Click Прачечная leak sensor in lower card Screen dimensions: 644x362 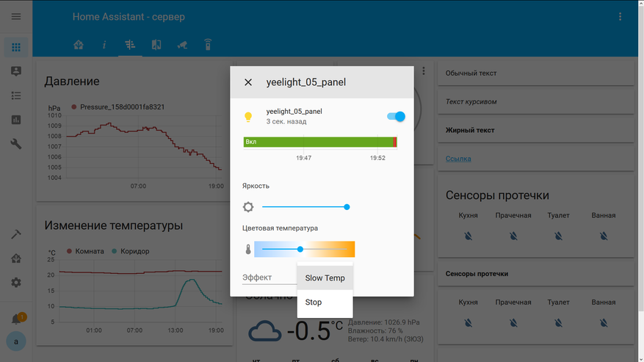coord(513,323)
